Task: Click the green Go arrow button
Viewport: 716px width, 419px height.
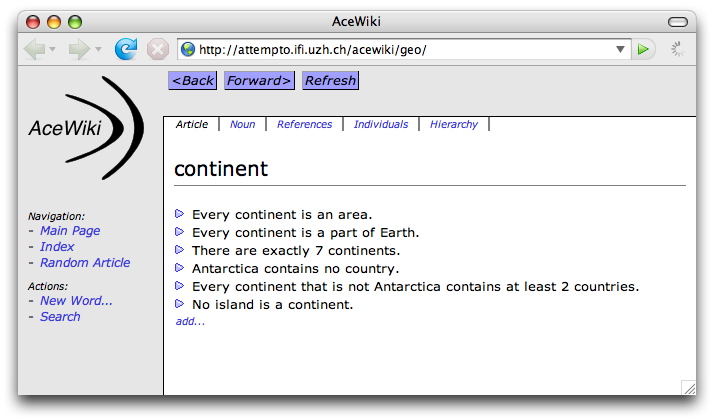Action: coord(644,49)
